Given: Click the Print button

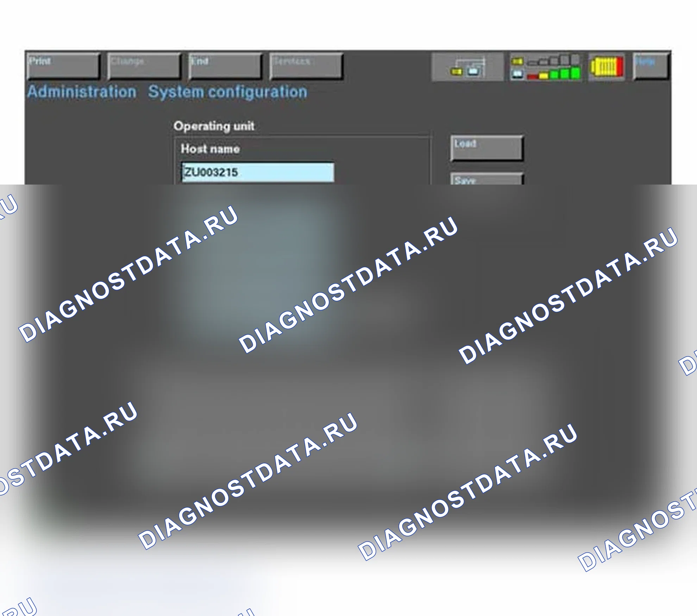Looking at the screenshot, I should 64,66.
